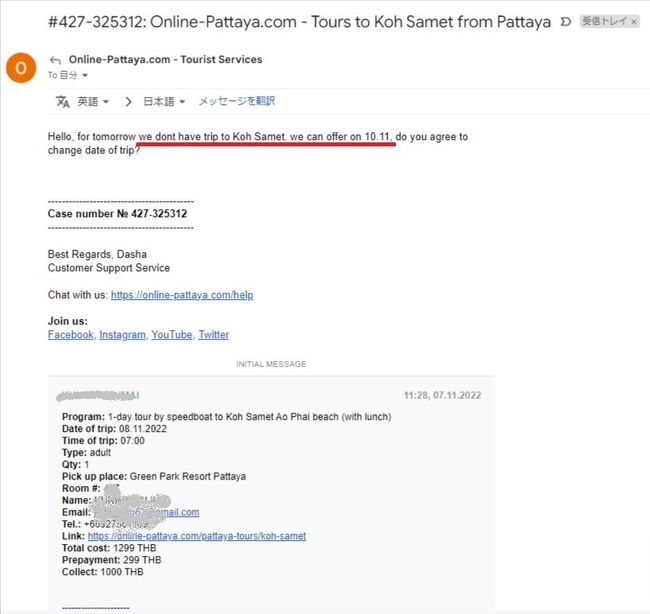650x614 pixels.
Task: Click the translate icon
Action: pos(62,101)
